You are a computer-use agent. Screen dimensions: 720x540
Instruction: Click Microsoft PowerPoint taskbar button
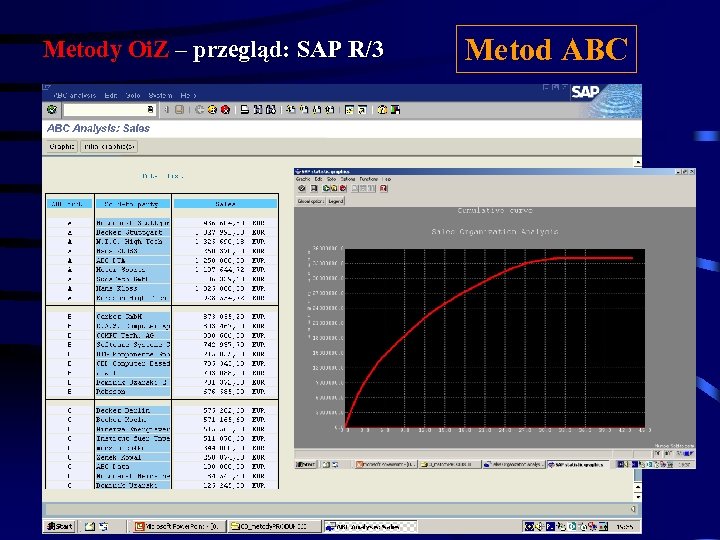pyautogui.click(x=179, y=526)
